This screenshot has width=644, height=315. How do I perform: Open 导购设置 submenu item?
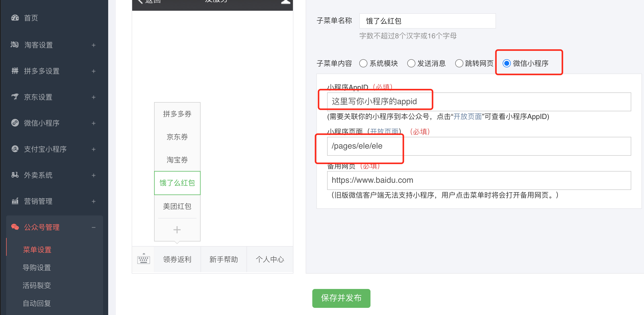[37, 268]
